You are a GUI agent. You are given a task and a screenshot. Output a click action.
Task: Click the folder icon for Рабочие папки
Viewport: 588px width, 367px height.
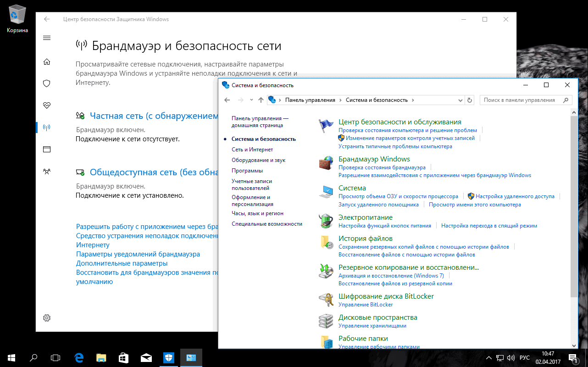(x=326, y=342)
